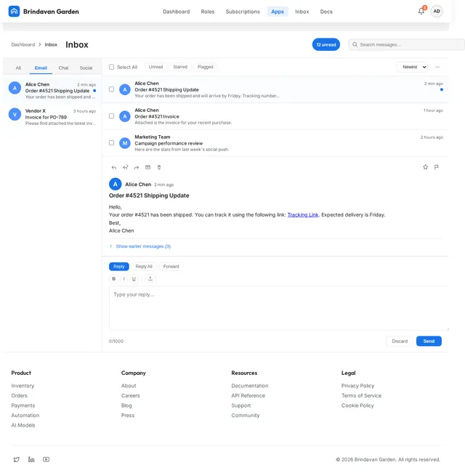Toggle bold formatting in reply editor

tap(114, 278)
